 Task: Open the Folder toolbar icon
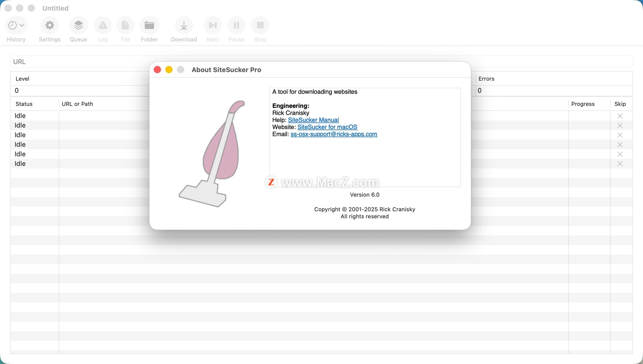[x=149, y=25]
